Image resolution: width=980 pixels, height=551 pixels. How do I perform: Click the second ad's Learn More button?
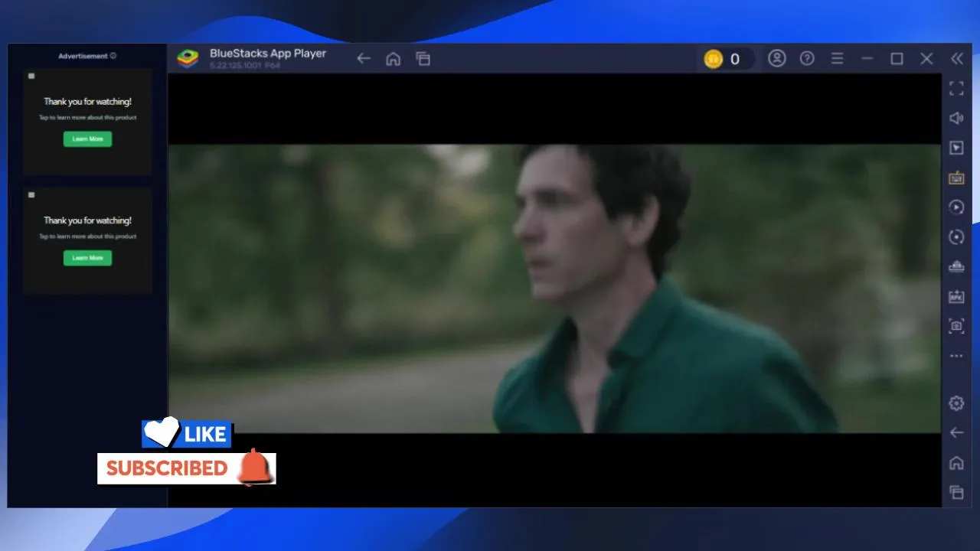coord(87,258)
